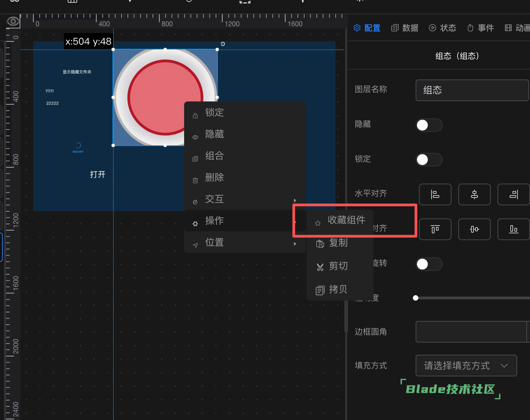Screen dimensions: 530x420
Task: Select 收藏组件 from the submenu
Action: (x=346, y=220)
